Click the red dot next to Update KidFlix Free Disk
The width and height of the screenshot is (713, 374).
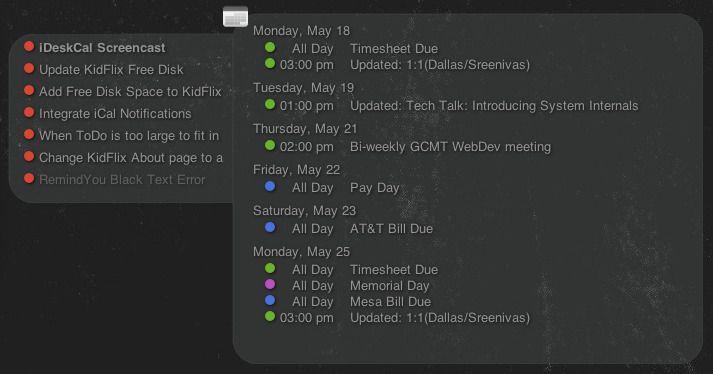point(29,68)
